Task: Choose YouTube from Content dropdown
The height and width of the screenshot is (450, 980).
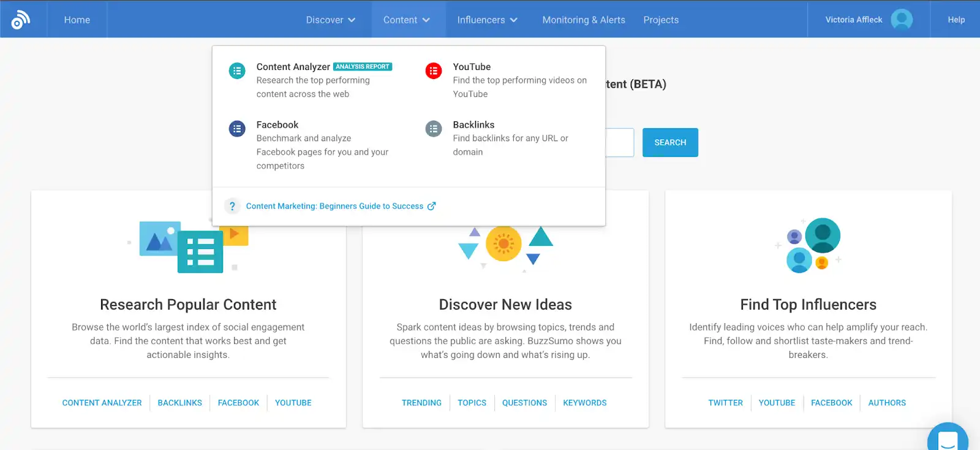Action: [x=472, y=66]
